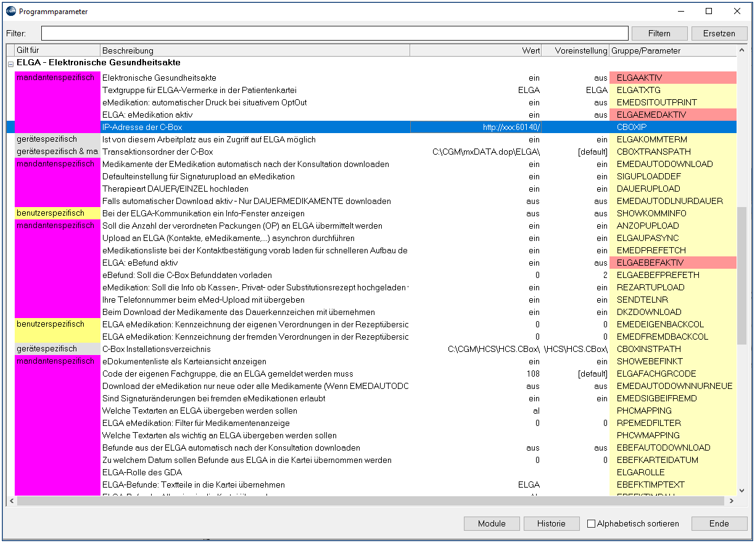Sort by the Beschreibung column header
755x543 pixels.
[255, 50]
